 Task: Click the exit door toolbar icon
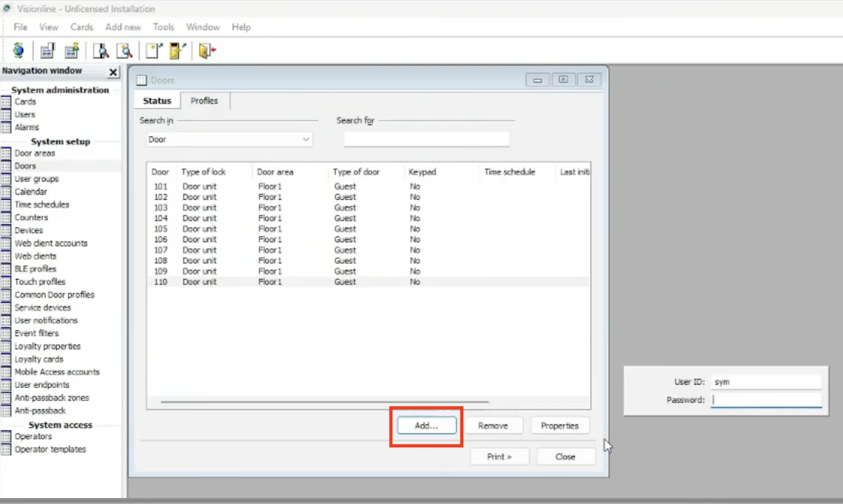tap(207, 51)
